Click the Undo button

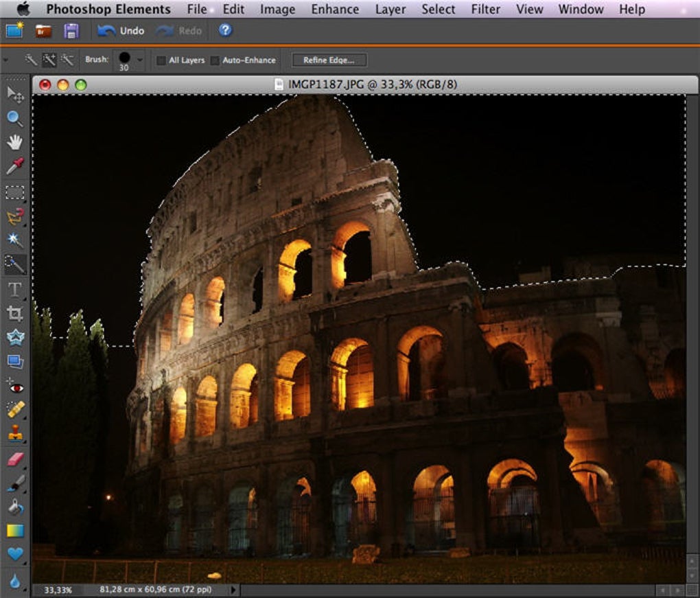point(121,30)
